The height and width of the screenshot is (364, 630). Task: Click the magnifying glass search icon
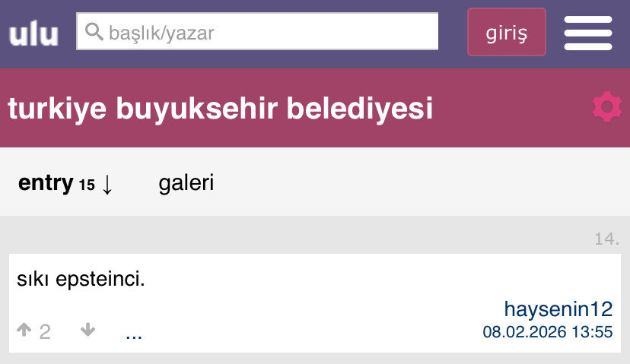point(94,32)
